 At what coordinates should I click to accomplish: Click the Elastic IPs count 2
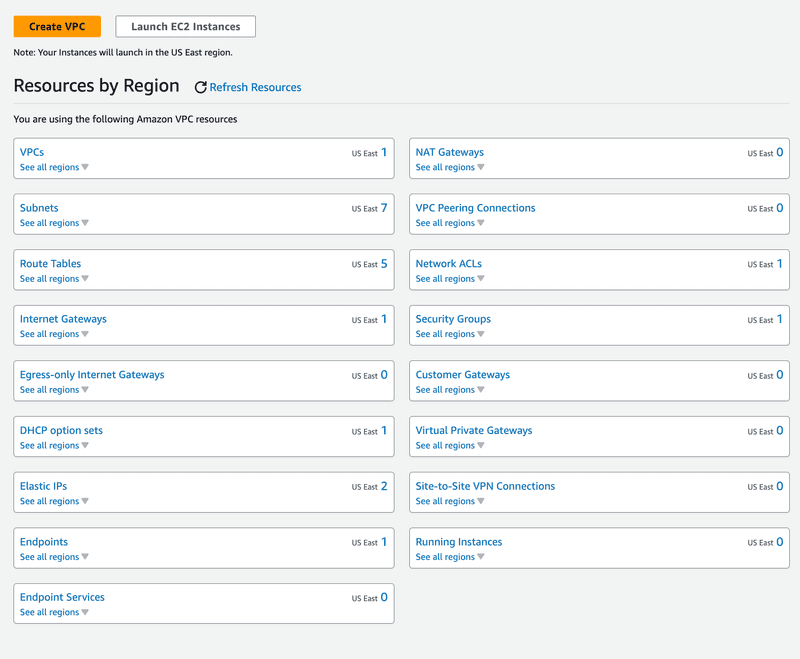[x=384, y=486]
